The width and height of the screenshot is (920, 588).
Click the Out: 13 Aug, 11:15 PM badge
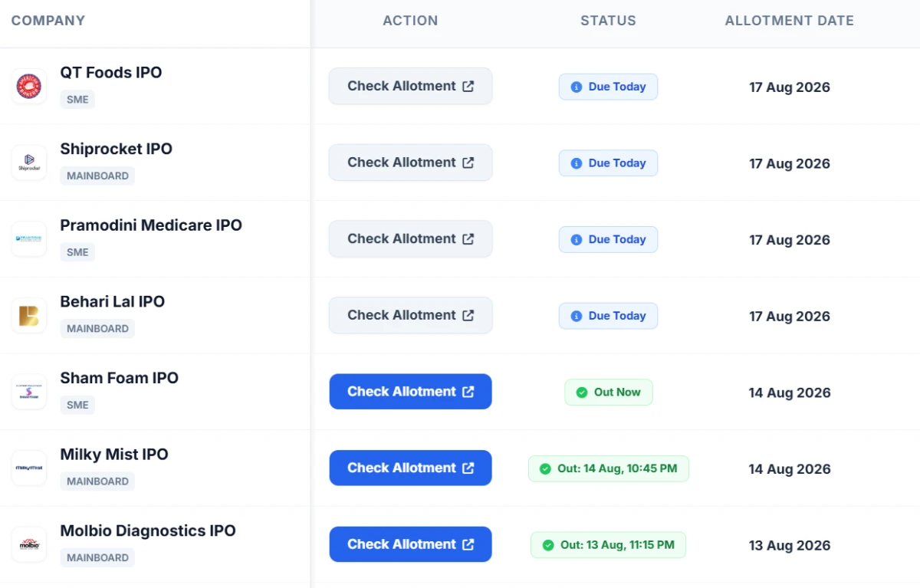tap(609, 545)
